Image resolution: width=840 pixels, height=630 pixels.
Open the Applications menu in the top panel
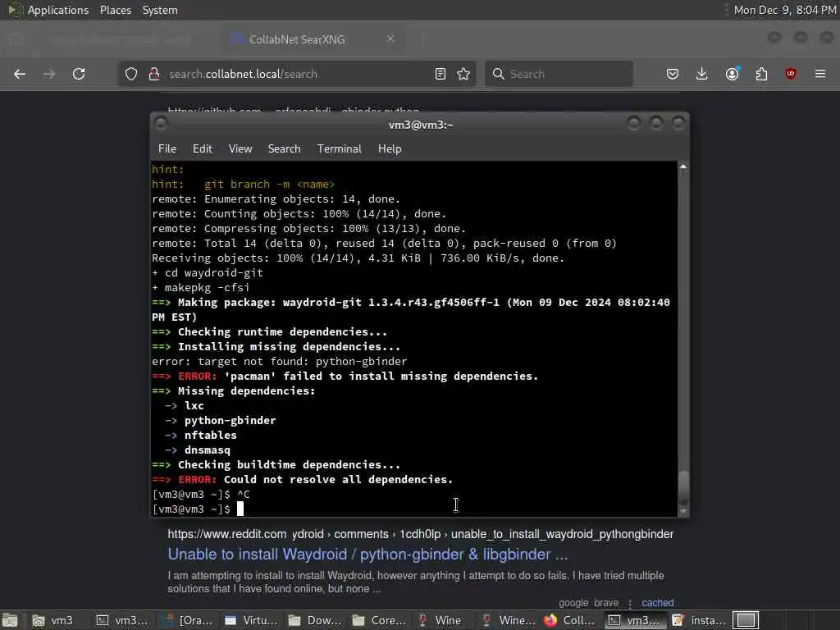tap(58, 10)
